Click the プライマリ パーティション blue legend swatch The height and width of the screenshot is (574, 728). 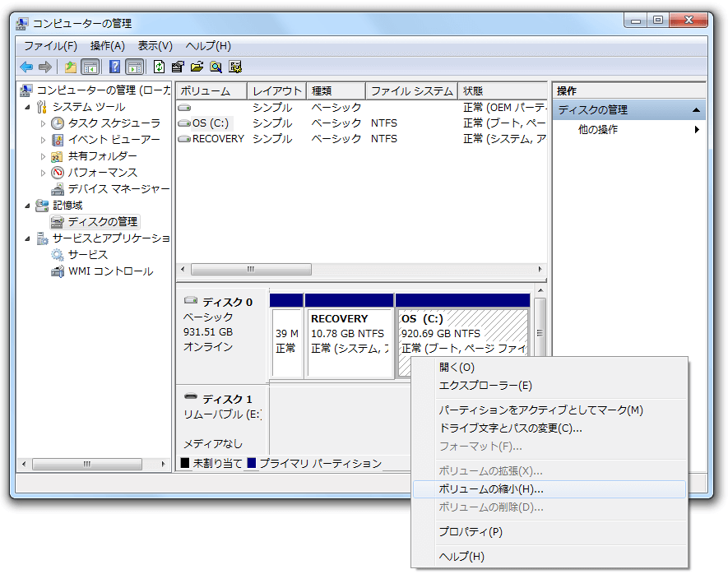coord(252,463)
